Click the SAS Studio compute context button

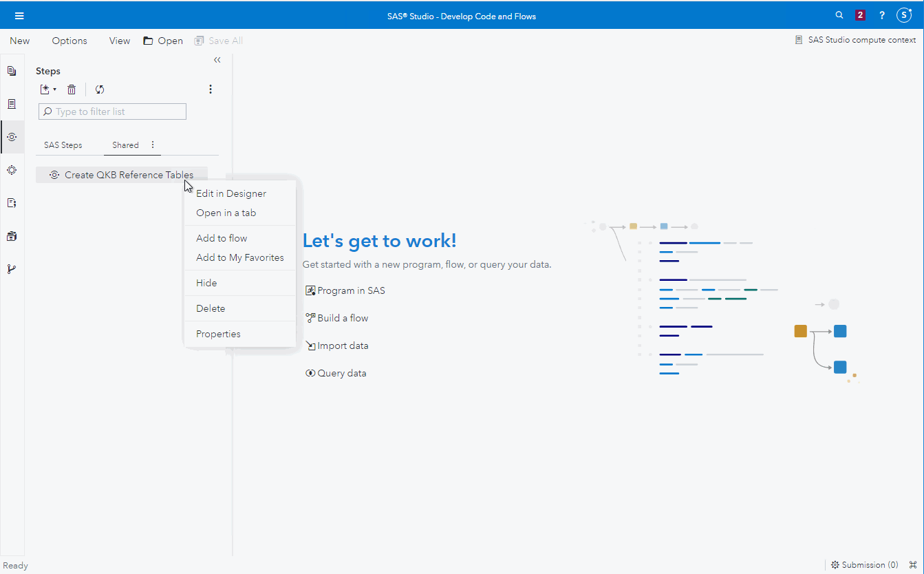point(855,40)
